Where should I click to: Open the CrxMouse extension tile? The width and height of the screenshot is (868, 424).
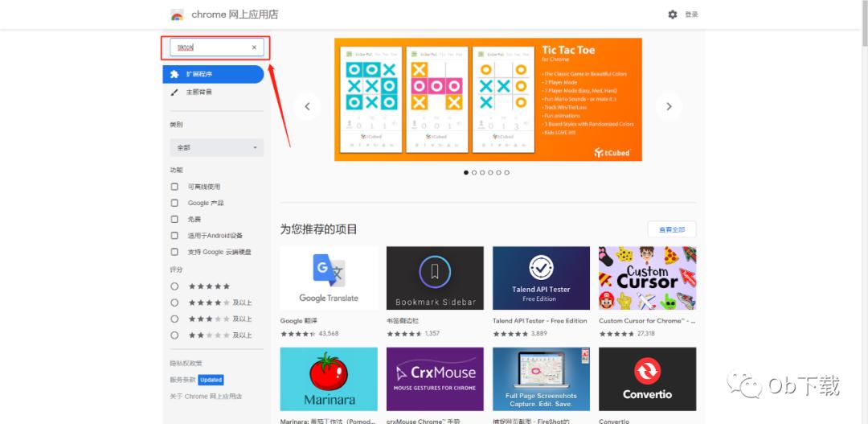(435, 379)
